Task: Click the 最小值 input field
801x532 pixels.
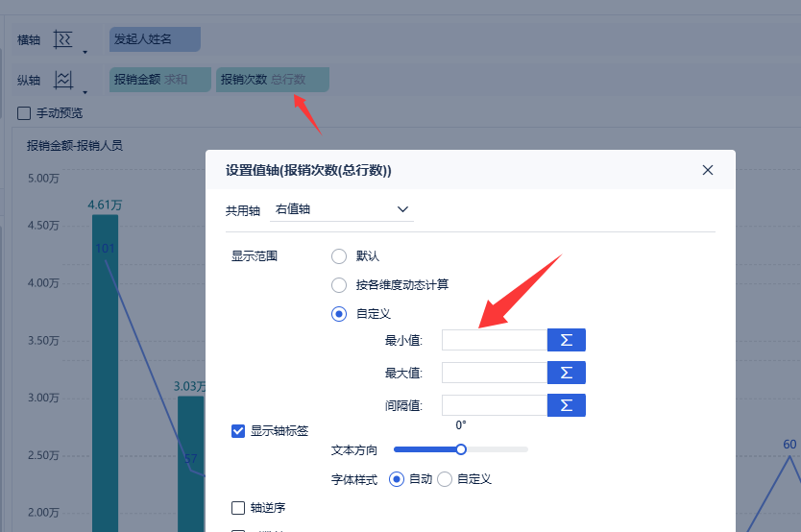Action: point(495,340)
